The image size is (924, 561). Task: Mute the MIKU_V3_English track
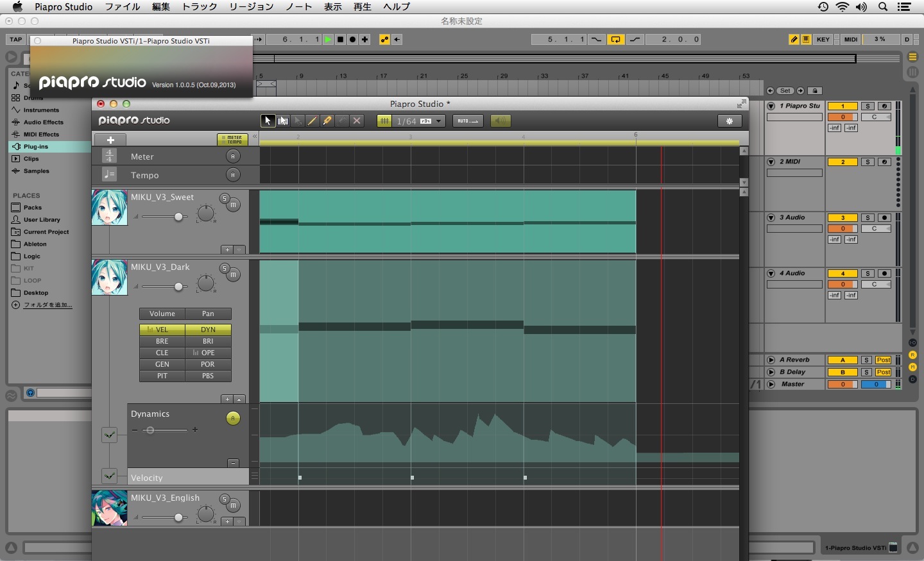point(234,506)
